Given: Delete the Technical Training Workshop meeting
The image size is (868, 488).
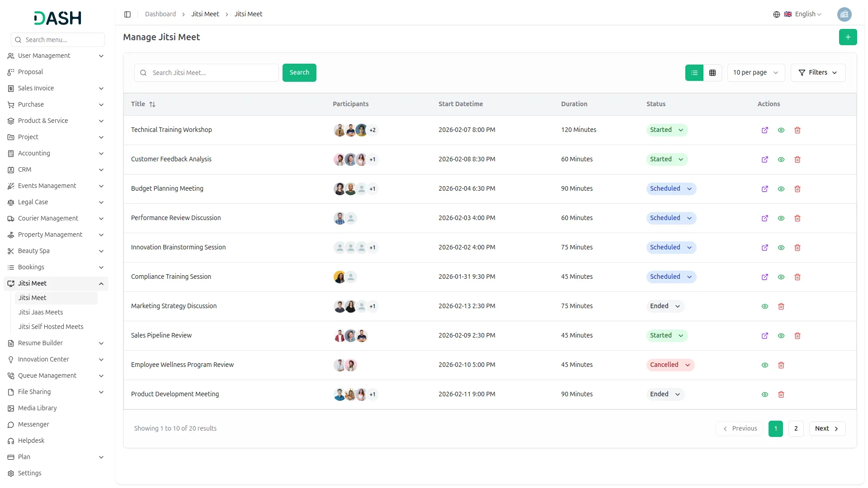Looking at the screenshot, I should [x=797, y=130].
